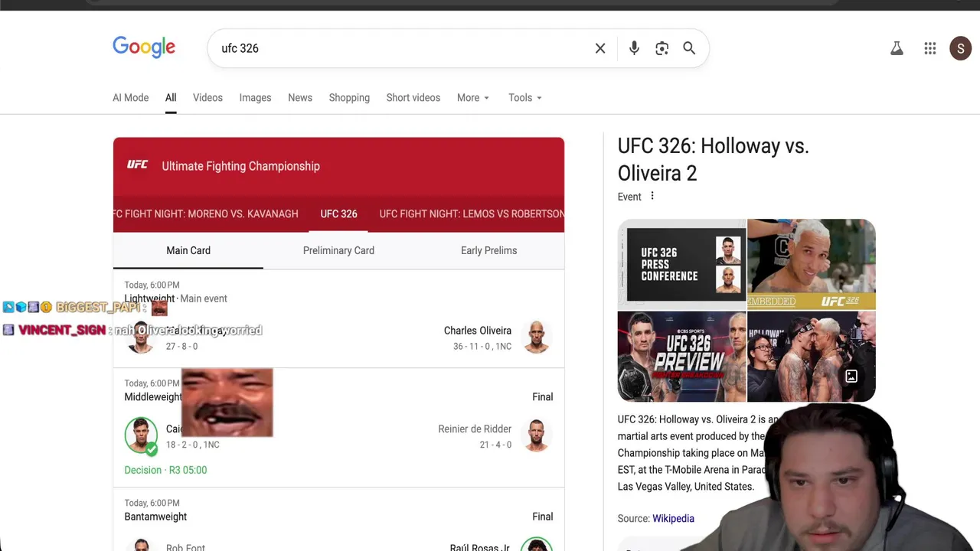Click the UFC logo in red header
Image resolution: width=980 pixels, height=551 pixels.
click(x=138, y=165)
